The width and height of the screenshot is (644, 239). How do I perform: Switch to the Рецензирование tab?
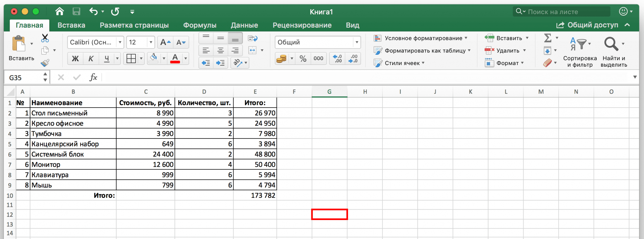(302, 25)
